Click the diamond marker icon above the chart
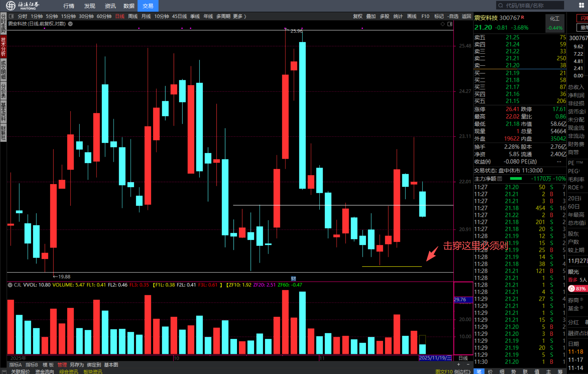Image resolution: width=588 pixels, height=374 pixels. point(442,24)
